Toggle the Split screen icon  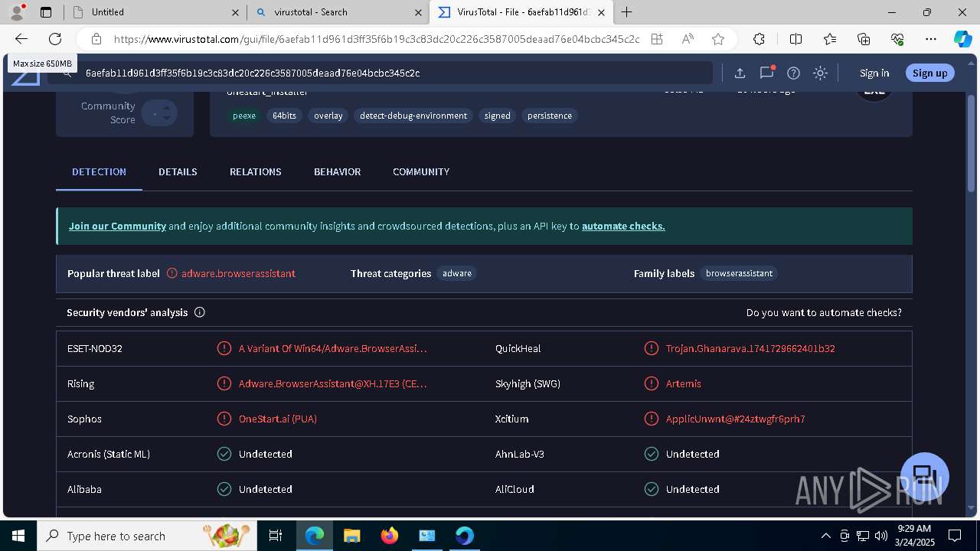pos(795,39)
